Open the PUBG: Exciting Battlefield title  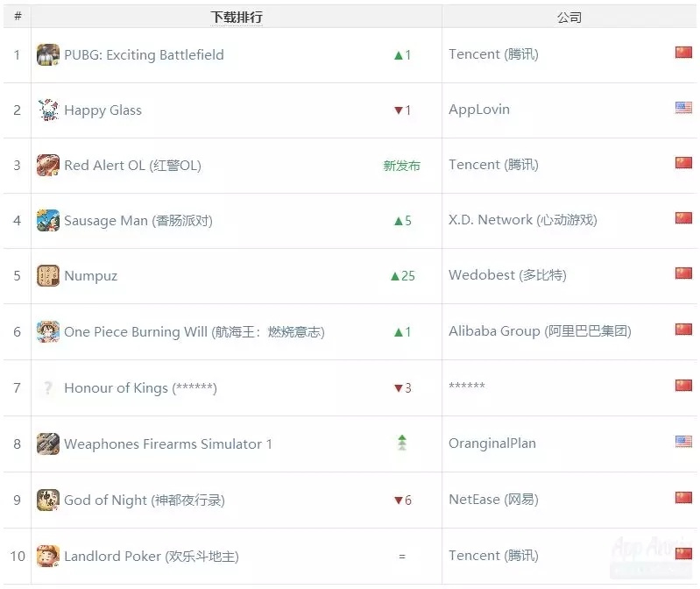click(x=144, y=54)
